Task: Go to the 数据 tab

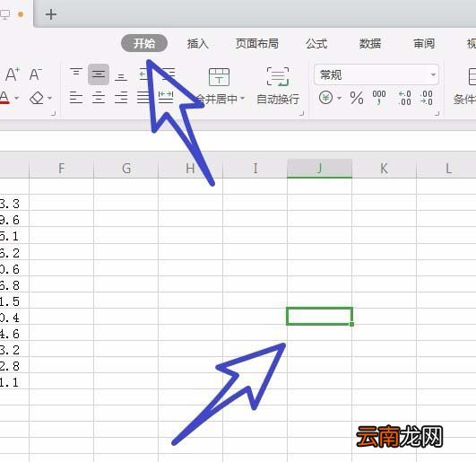Action: (x=370, y=44)
